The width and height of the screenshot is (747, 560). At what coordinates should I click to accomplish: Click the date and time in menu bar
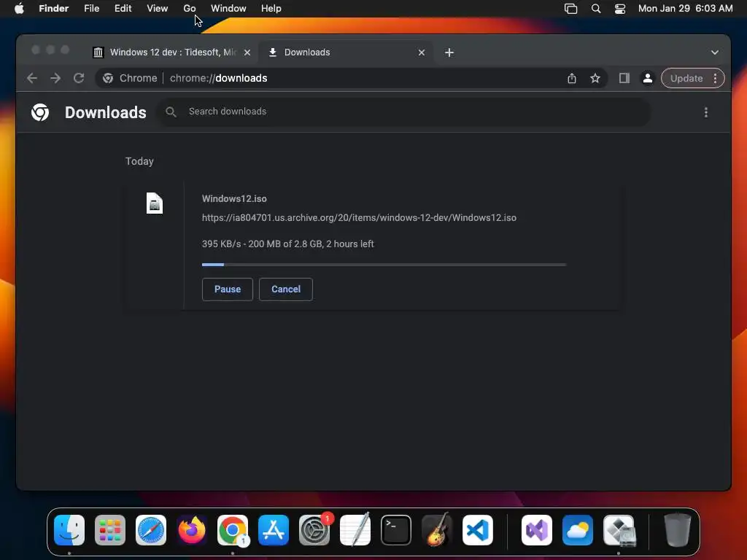685,9
